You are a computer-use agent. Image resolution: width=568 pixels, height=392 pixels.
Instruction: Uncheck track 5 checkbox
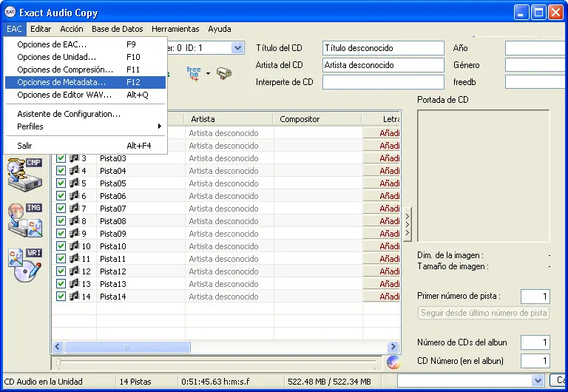pos(61,183)
